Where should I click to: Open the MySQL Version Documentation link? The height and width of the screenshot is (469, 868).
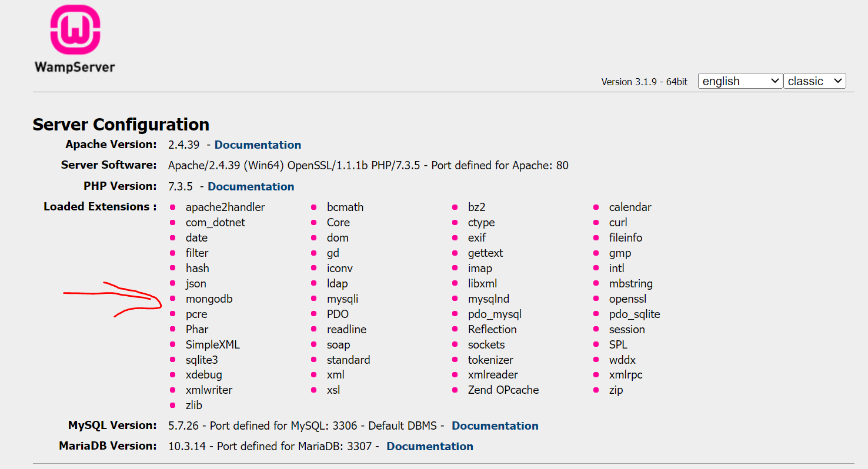pos(495,426)
